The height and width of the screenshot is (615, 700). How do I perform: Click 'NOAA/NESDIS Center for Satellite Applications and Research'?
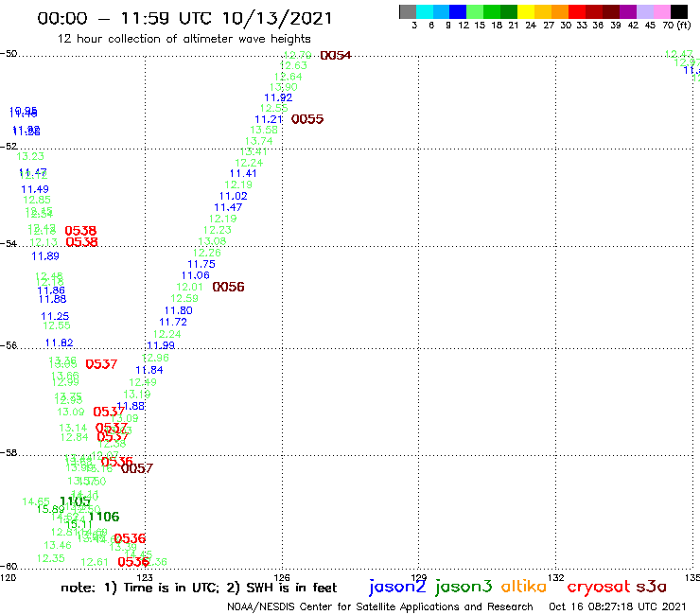click(x=380, y=606)
